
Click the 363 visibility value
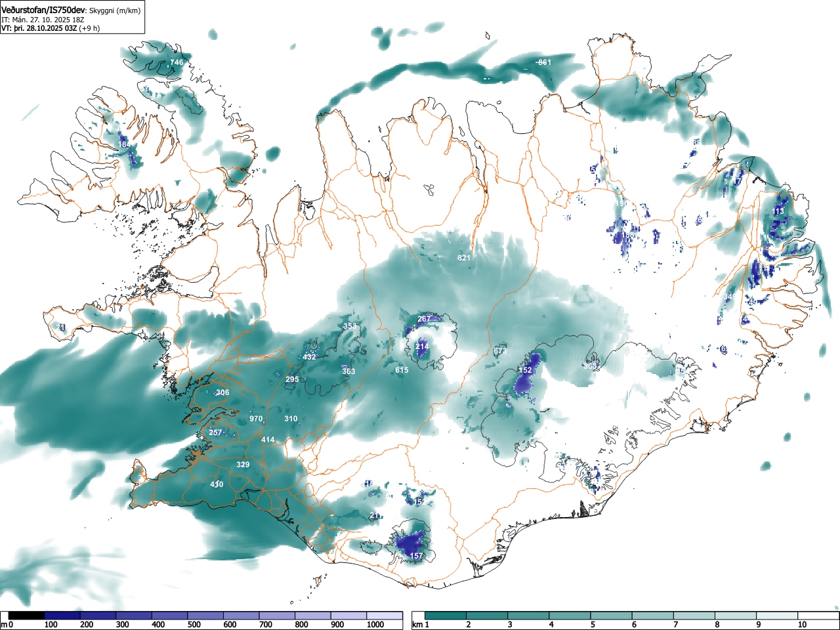tap(348, 371)
